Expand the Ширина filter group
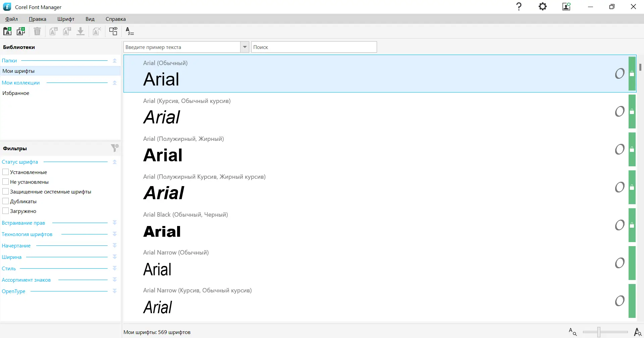 (115, 257)
